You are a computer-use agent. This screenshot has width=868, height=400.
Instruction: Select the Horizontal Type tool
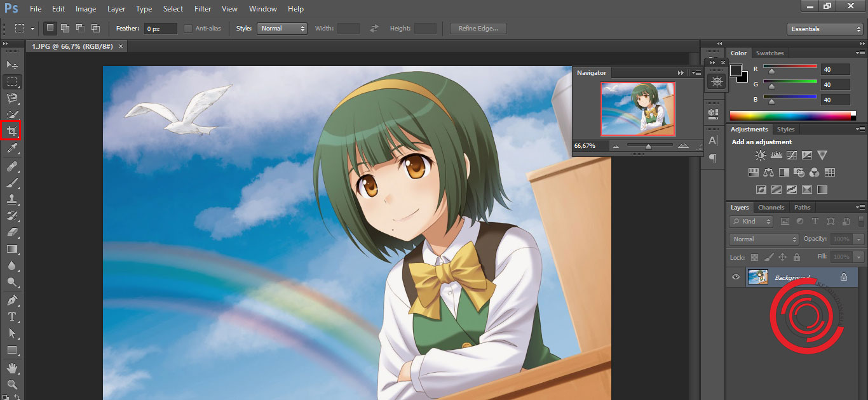11,316
